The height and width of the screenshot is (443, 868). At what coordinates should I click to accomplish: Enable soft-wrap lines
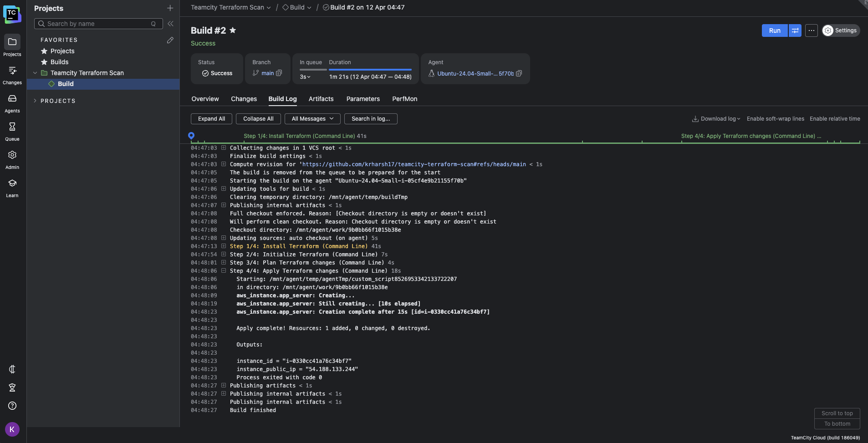coord(776,119)
